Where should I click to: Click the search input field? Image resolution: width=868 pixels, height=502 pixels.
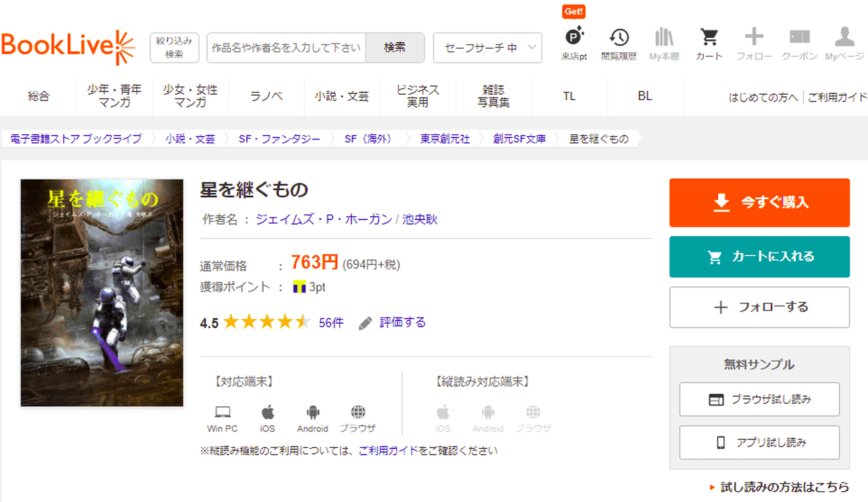click(x=286, y=47)
